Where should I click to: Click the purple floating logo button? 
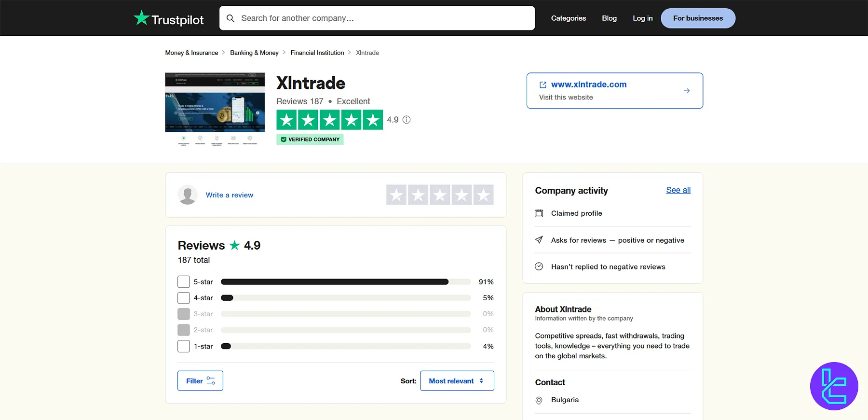click(834, 386)
